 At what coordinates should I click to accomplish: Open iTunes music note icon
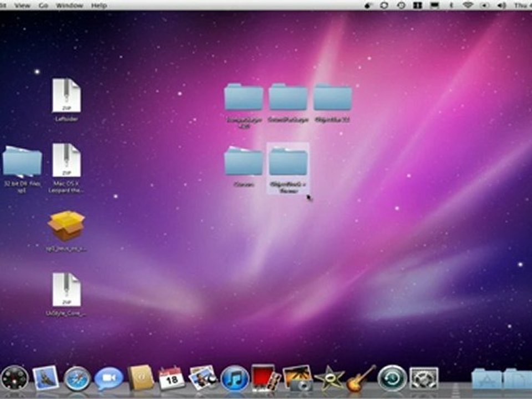(x=234, y=378)
